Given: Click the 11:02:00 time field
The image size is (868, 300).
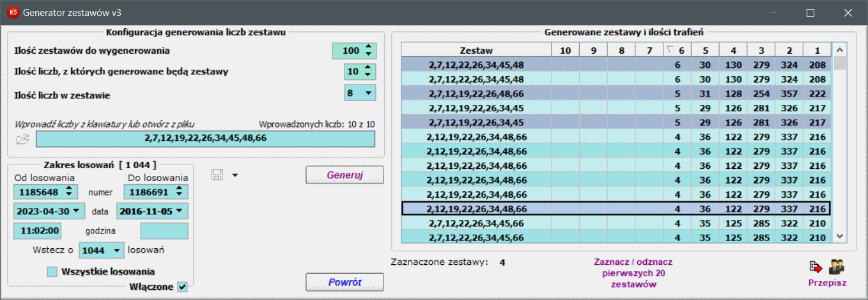Looking at the screenshot, I should (x=38, y=231).
